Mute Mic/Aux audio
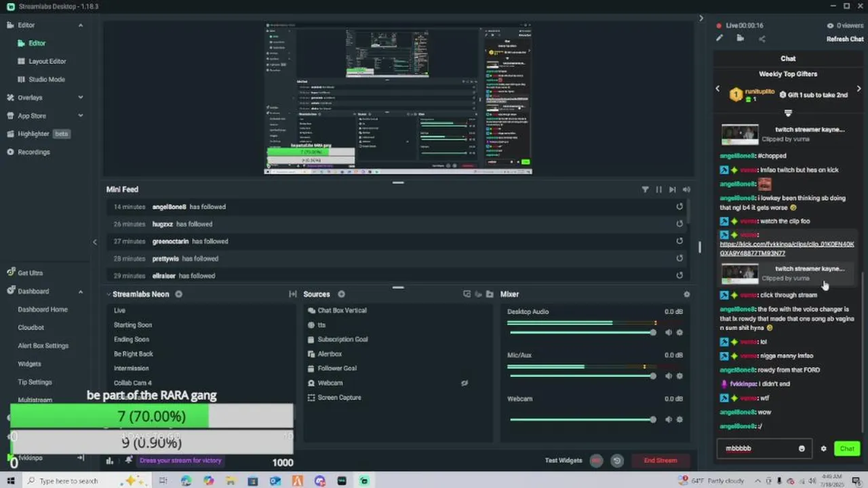 [669, 376]
